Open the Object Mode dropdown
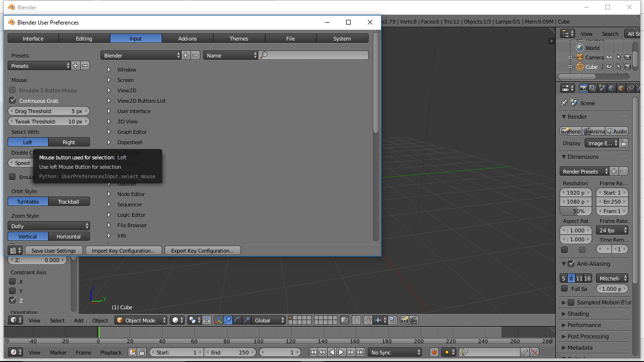This screenshot has width=644, height=362. point(140,320)
